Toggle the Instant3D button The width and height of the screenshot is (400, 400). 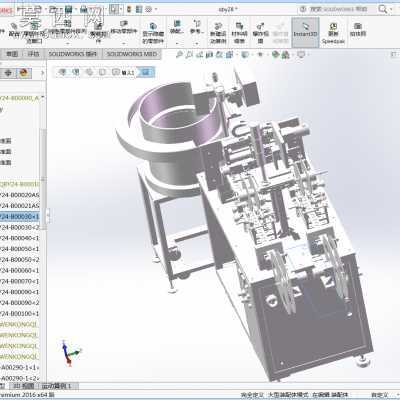(x=305, y=33)
